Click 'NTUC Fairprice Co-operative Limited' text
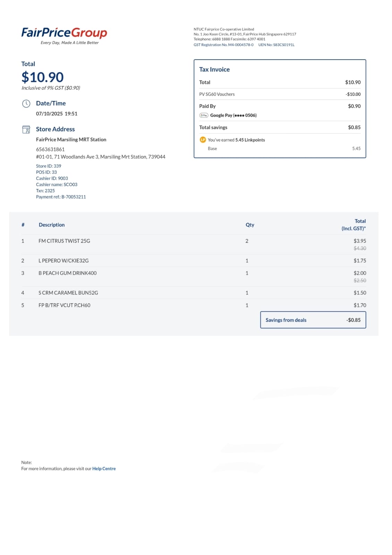The image size is (392, 555). (x=224, y=29)
